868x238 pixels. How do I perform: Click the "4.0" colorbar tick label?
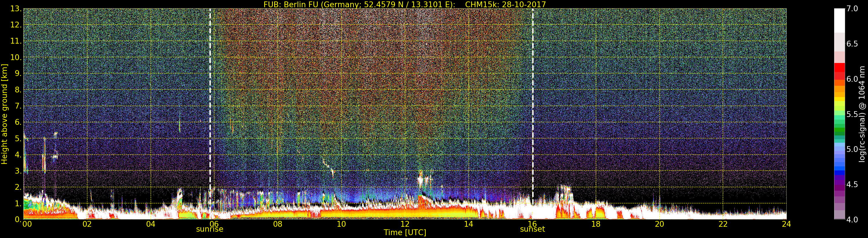click(852, 220)
